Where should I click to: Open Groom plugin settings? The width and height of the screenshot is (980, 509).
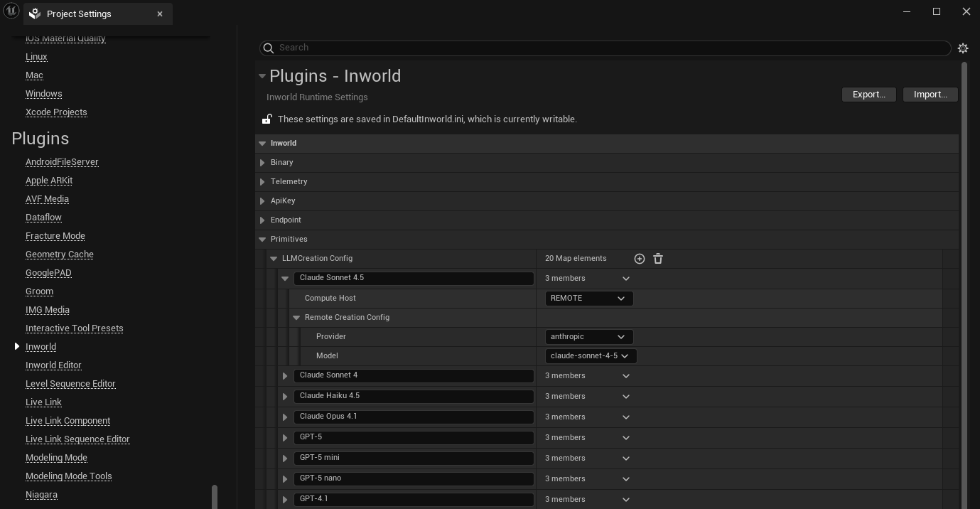[x=39, y=291]
